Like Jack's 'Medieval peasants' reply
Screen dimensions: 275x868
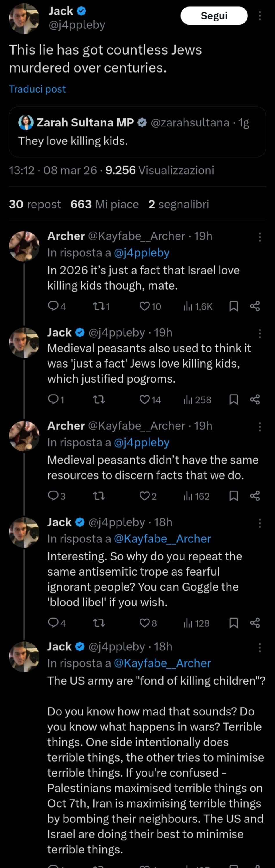click(144, 399)
